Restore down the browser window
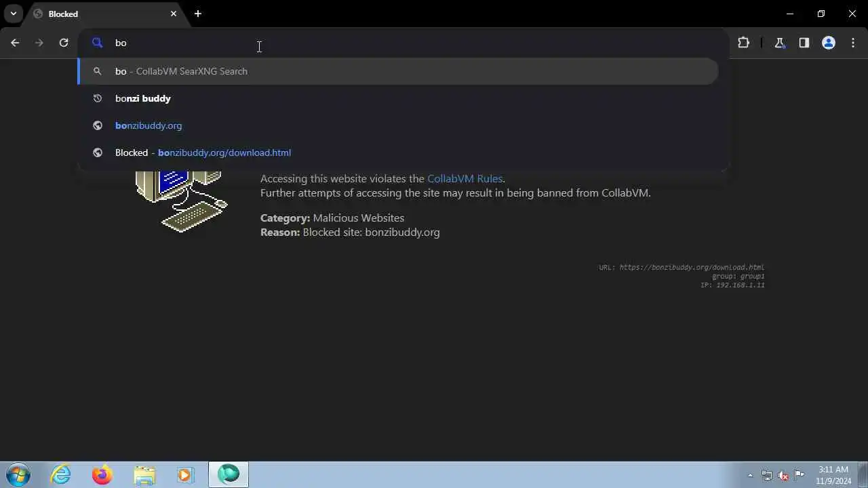The height and width of the screenshot is (488, 868). pos(821,14)
